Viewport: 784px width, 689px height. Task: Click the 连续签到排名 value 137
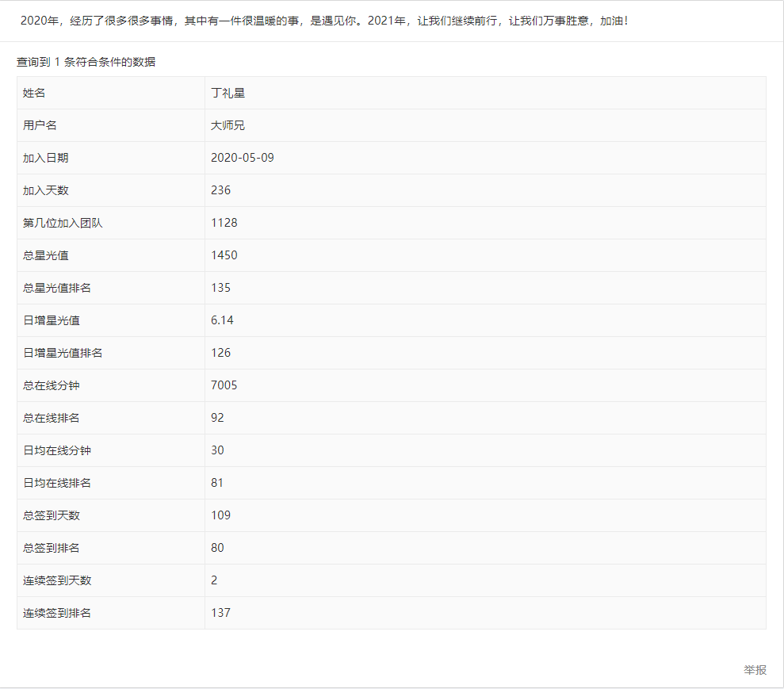pos(220,613)
